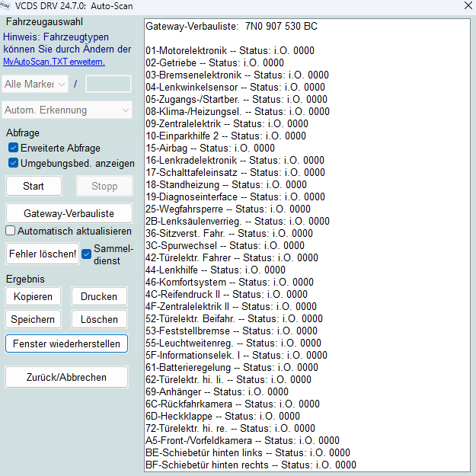Enable Automatisch aktualisieren checkbox
Image resolution: width=476 pixels, height=476 pixels.
[x=11, y=231]
